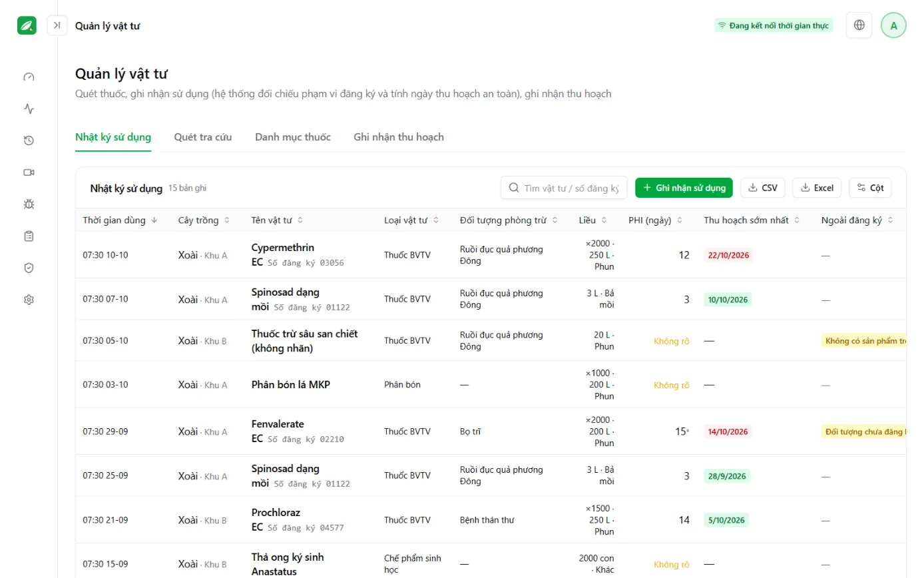Sort by Loại vật tư column header
This screenshot has width=924, height=578.
tap(411, 220)
